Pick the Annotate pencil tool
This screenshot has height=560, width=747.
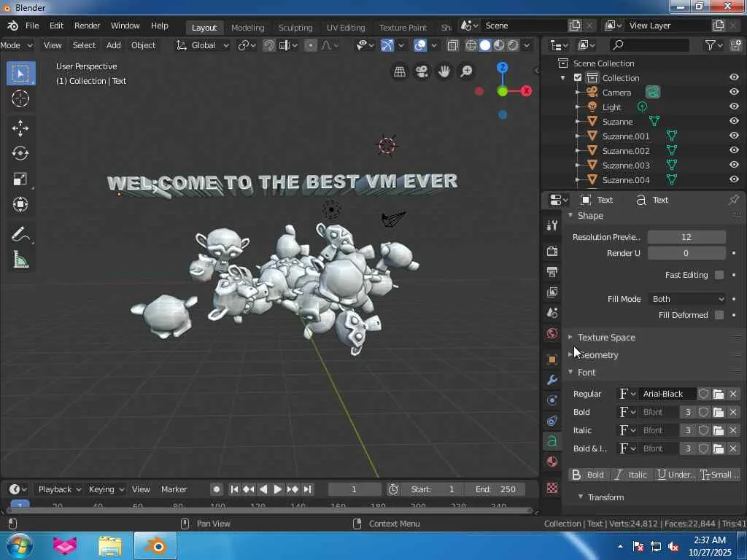[20, 234]
